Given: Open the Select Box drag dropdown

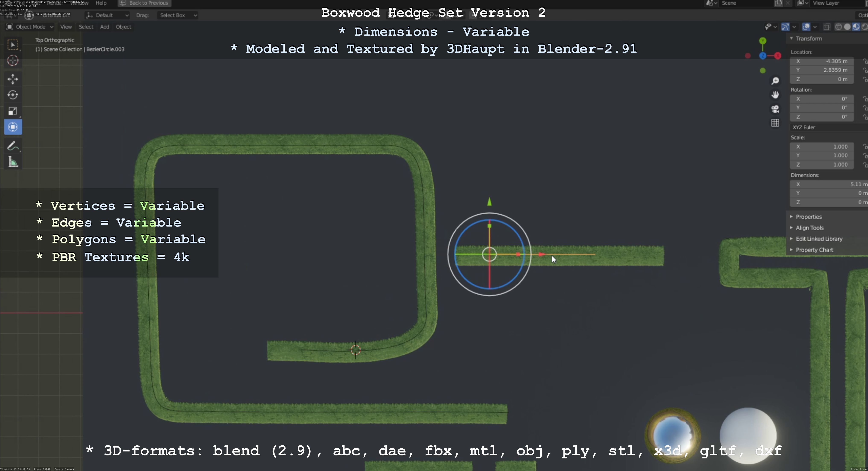Looking at the screenshot, I should pos(177,15).
